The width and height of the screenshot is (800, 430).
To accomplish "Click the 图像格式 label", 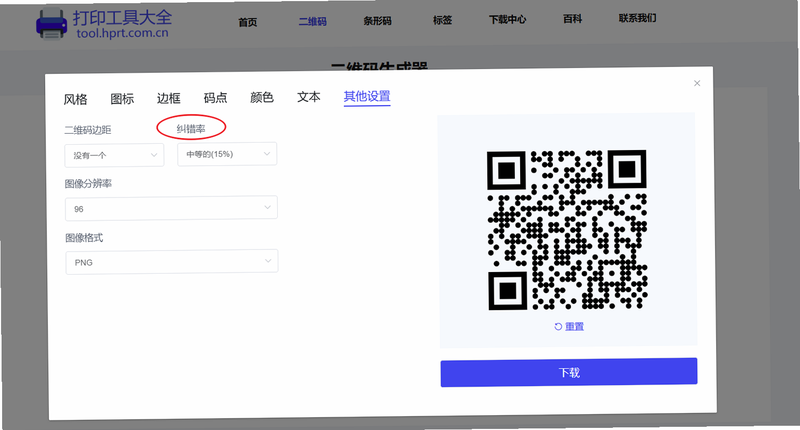I will pyautogui.click(x=84, y=238).
